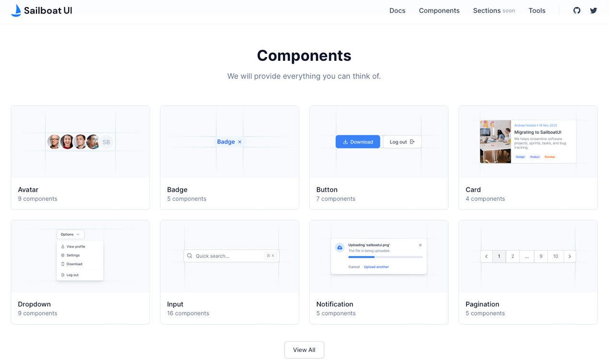
Task: Click the GitHub icon in the navbar
Action: [x=576, y=10]
